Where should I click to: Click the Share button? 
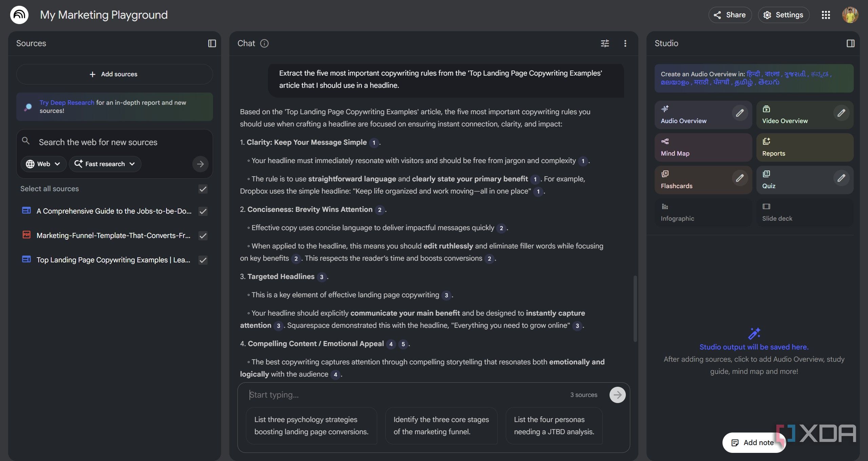[x=730, y=15]
